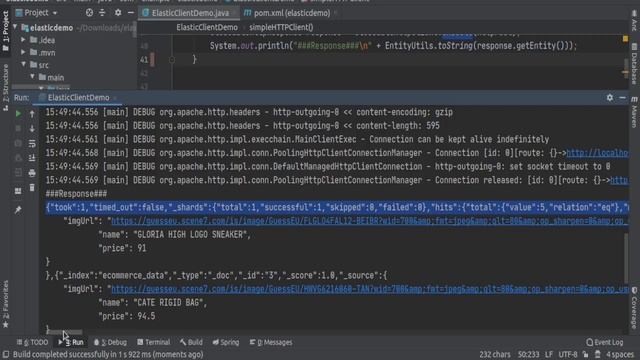Change UTF-8 file encoding
640x360 pixels.
[568, 355]
